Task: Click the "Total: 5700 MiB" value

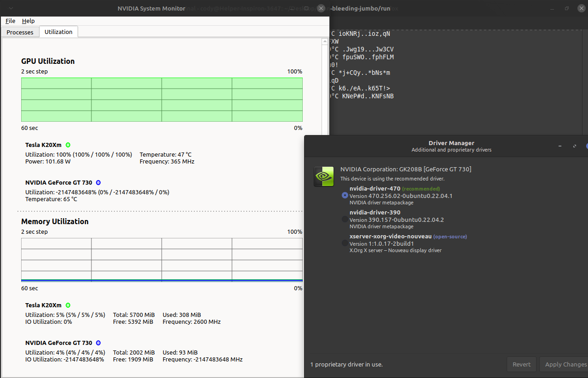Action: [134, 315]
